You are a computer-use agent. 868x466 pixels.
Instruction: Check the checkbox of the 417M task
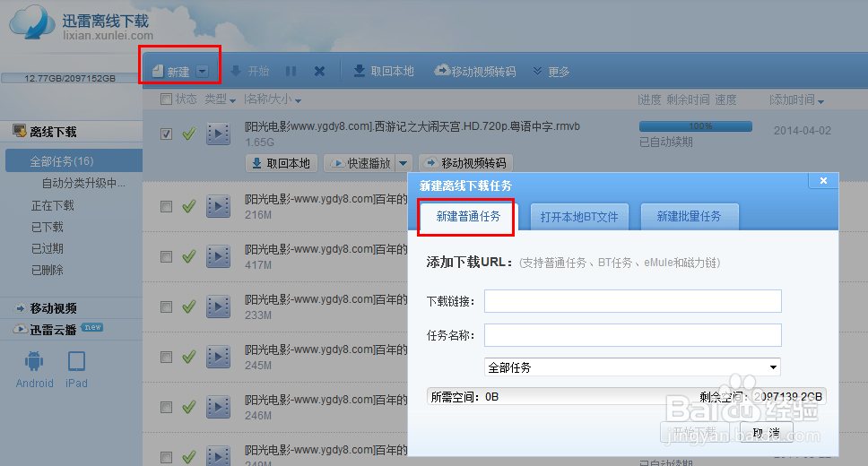click(x=166, y=257)
